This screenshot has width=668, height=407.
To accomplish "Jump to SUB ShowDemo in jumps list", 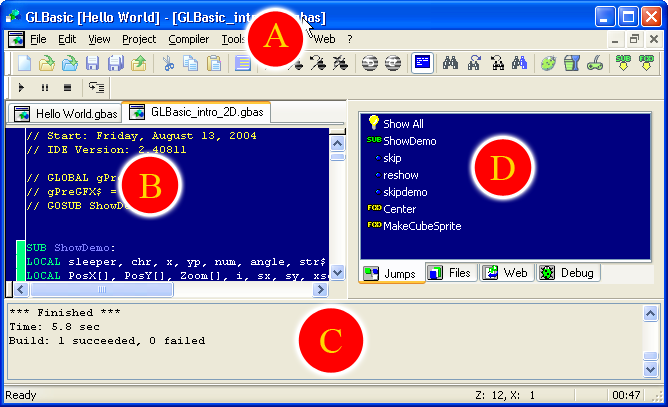I will (409, 141).
